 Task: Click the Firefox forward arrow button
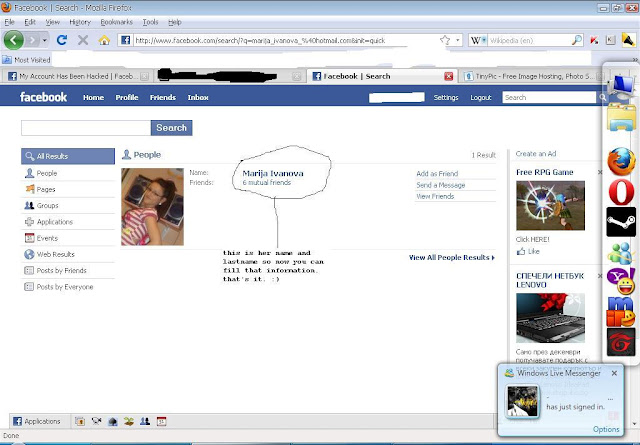[32, 40]
